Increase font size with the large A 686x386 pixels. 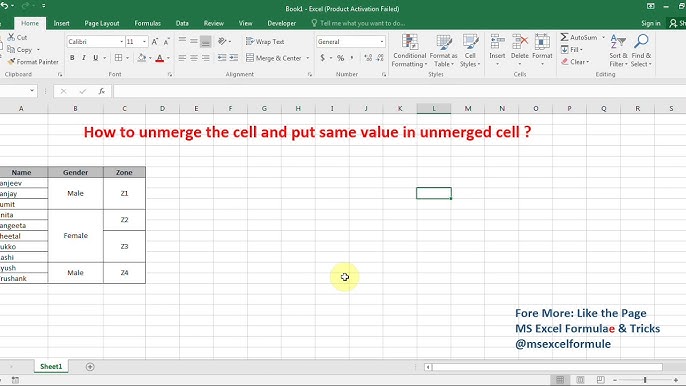point(154,42)
